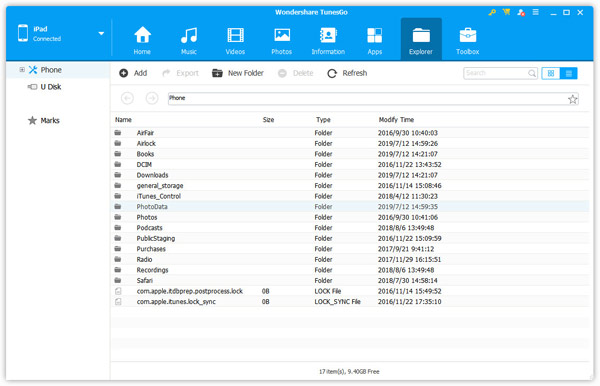Image resolution: width=600 pixels, height=386 pixels.
Task: Select Phone in the sidebar
Action: [51, 70]
